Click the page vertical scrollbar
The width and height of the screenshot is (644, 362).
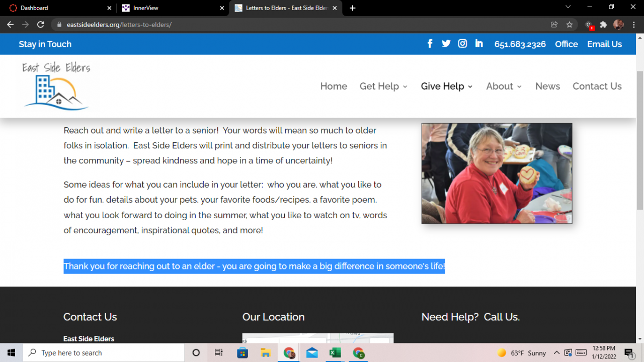click(640, 141)
